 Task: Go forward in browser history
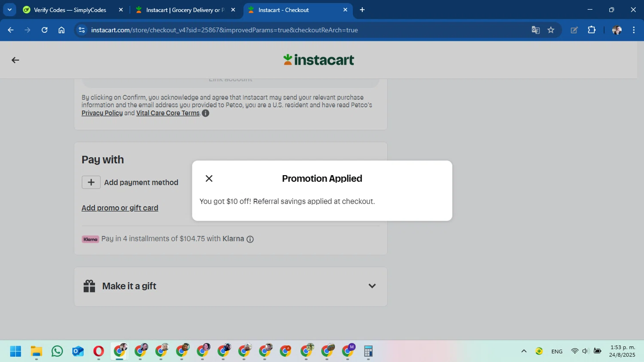click(27, 30)
